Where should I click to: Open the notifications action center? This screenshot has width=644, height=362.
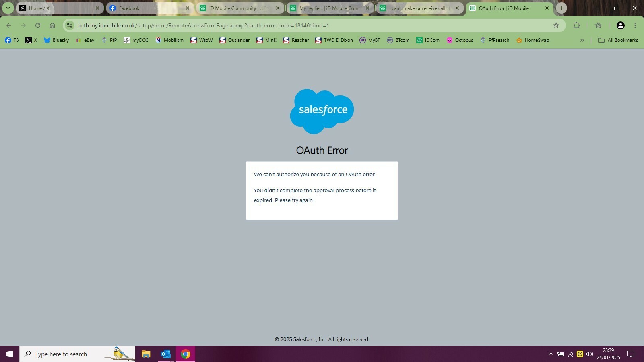(x=631, y=354)
